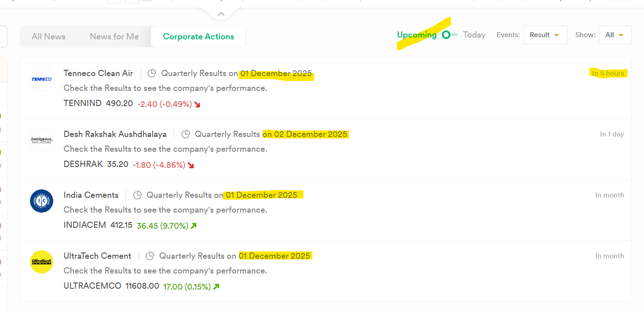Switch to the News for Me tab

pos(114,37)
